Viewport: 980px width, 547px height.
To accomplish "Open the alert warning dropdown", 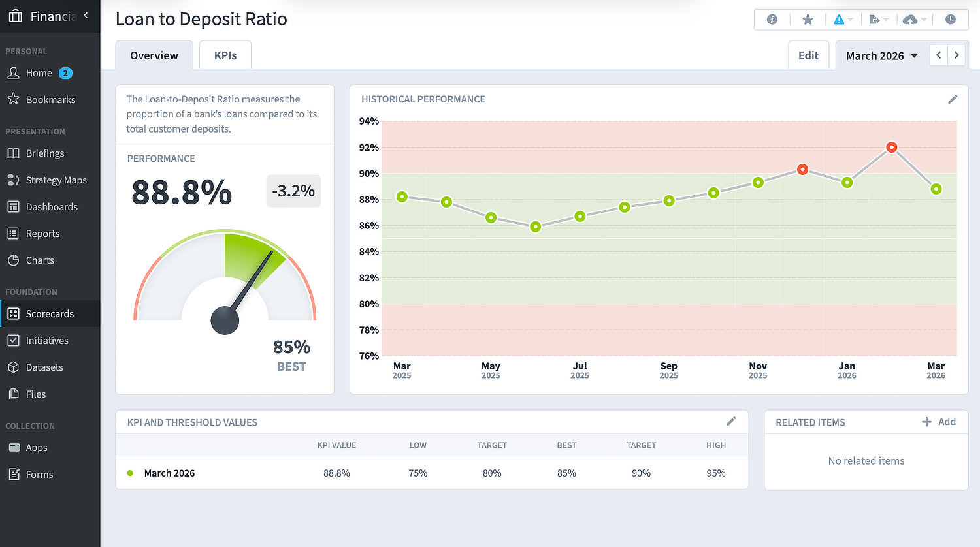I will coord(843,20).
